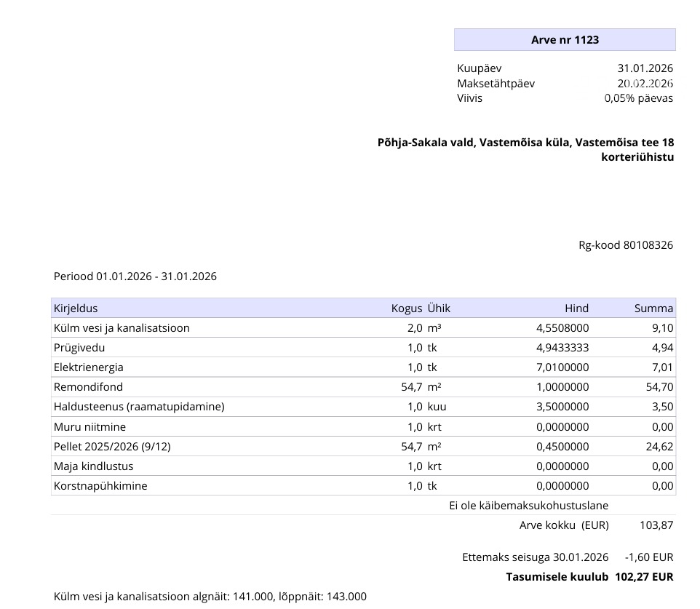Click the Vastemõisa tee 18 korteriühistu address

pos(525,150)
